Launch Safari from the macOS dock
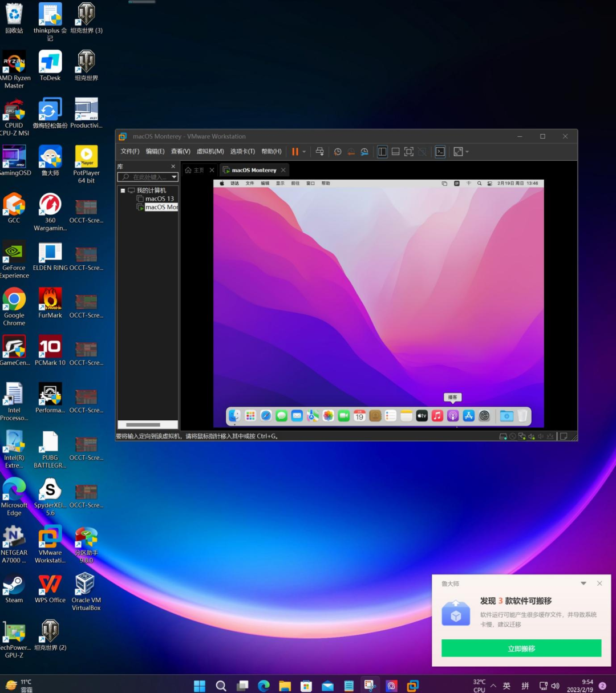The image size is (616, 693). point(266,416)
